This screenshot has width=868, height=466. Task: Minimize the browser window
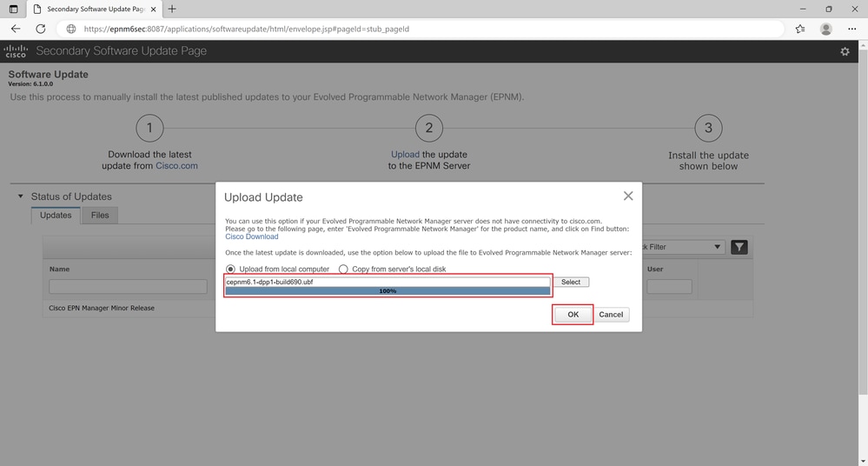click(x=803, y=9)
